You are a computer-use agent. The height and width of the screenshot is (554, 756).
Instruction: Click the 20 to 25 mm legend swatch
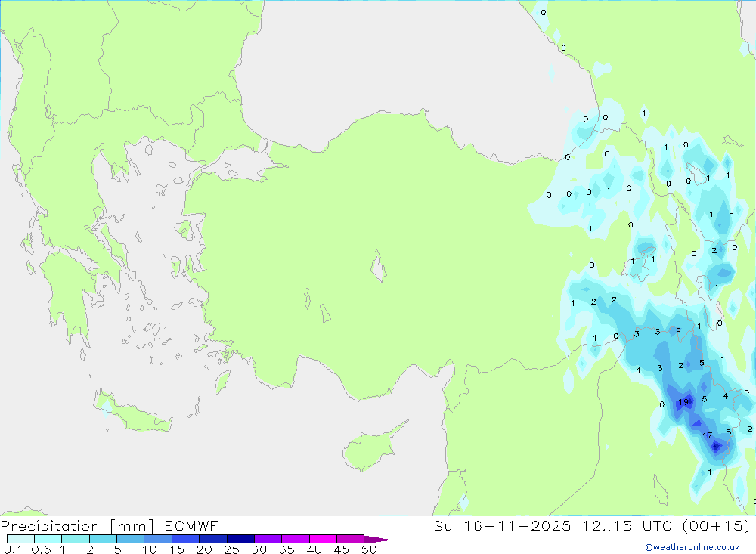[212, 539]
